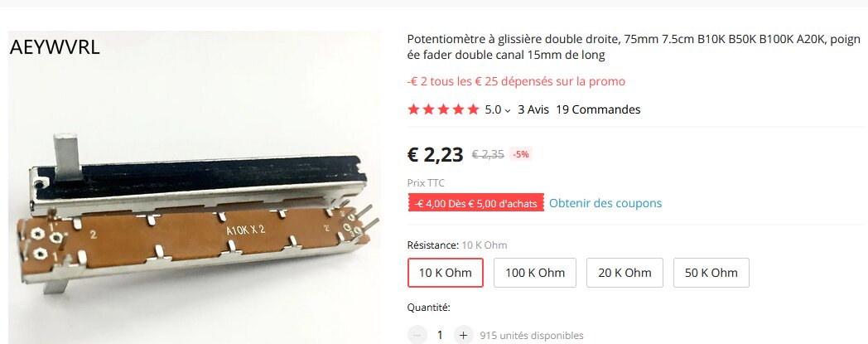Open the 3 Avis reviews link

coord(533,109)
